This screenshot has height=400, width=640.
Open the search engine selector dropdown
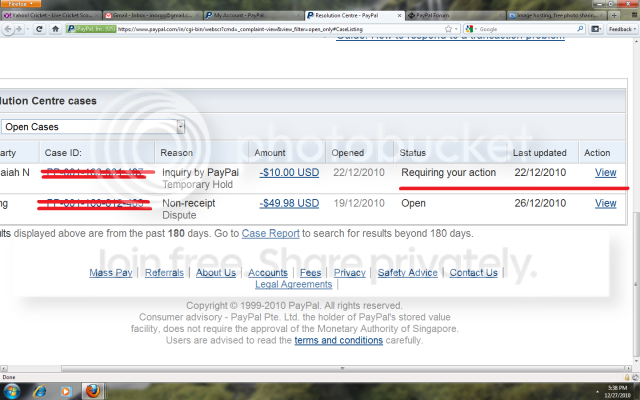point(471,29)
